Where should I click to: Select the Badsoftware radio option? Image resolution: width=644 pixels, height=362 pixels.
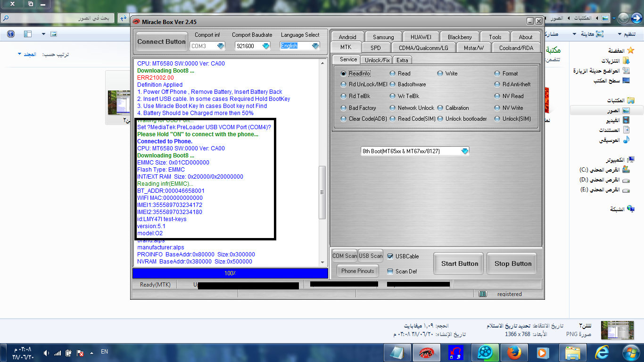tap(408, 84)
